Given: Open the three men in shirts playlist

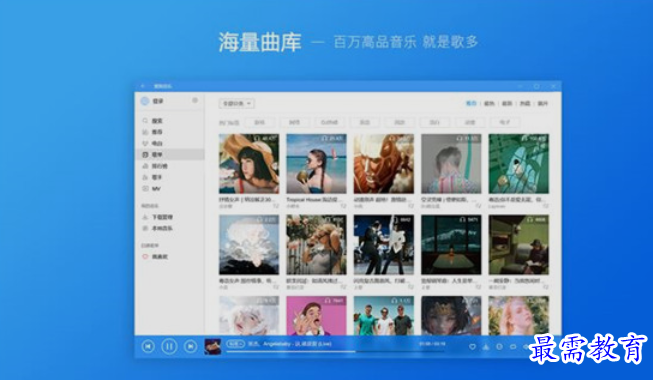Looking at the screenshot, I should [384, 315].
